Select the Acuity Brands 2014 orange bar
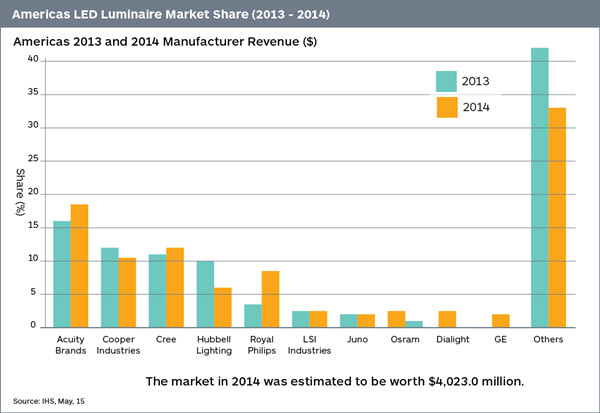 [x=79, y=265]
